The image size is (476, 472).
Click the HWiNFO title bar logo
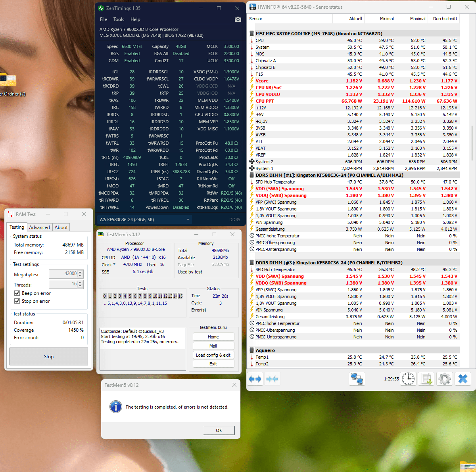(253, 7)
